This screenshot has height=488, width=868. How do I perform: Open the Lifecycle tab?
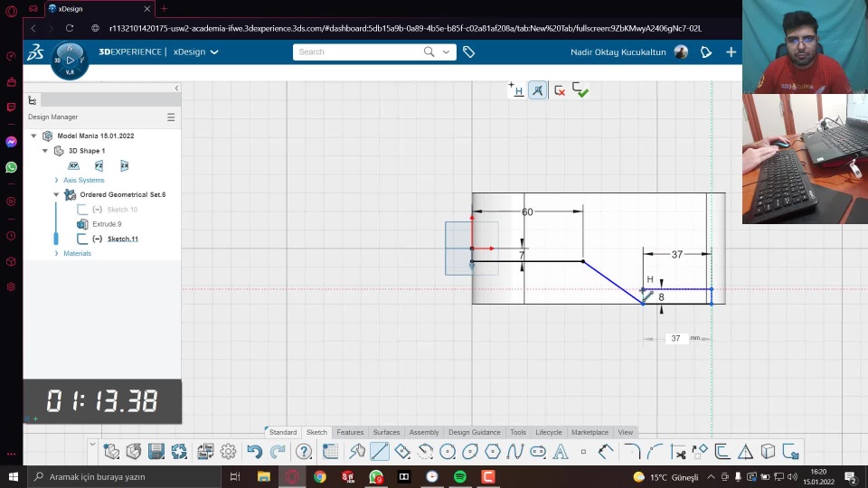pos(549,432)
